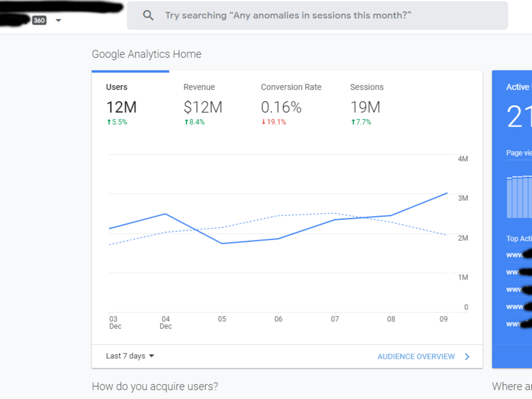Open the AUDIENCE OVERVIEW report link
The image size is (532, 399).
[416, 356]
